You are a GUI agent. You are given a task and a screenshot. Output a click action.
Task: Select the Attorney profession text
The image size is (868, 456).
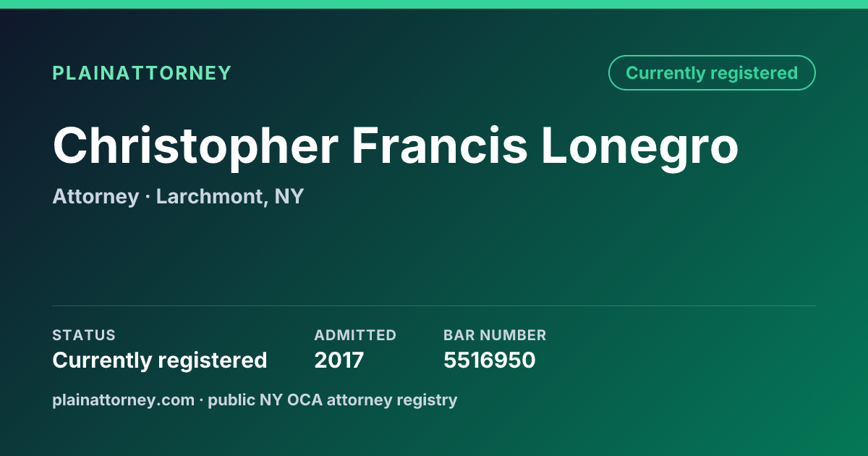tap(95, 197)
